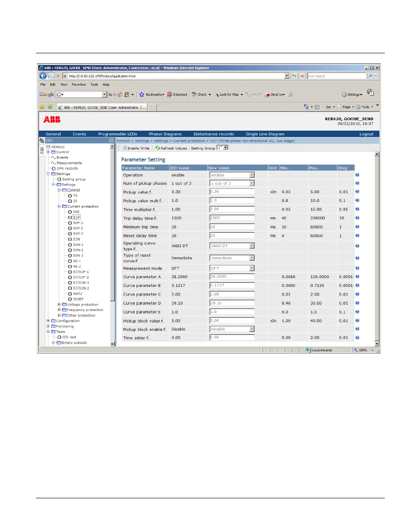Expand the Voltage protection folder

click(59, 304)
